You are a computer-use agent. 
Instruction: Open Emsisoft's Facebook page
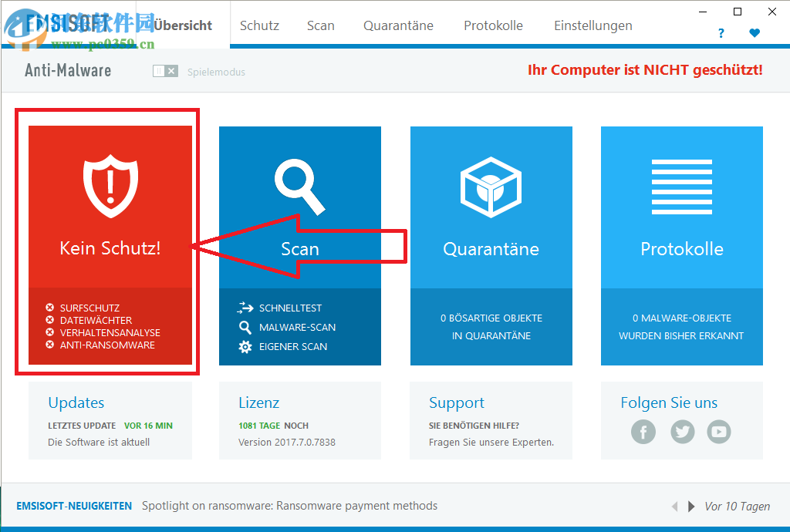(x=643, y=432)
